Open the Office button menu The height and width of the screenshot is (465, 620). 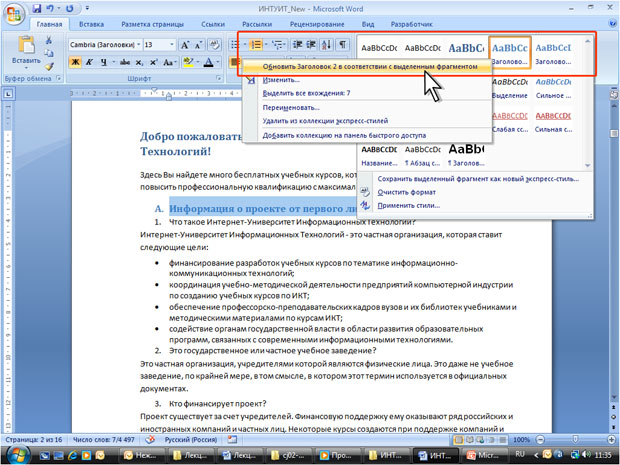pyautogui.click(x=14, y=15)
